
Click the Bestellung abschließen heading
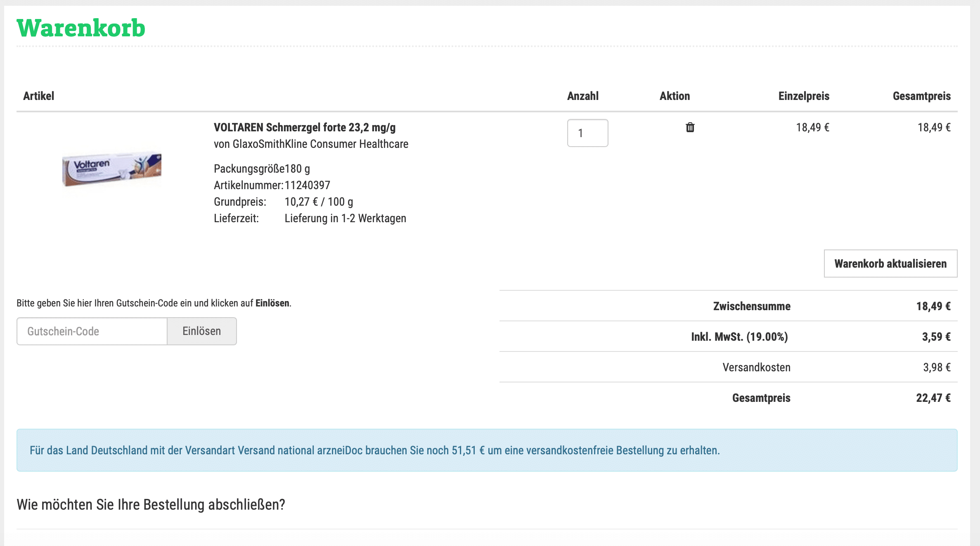point(151,504)
